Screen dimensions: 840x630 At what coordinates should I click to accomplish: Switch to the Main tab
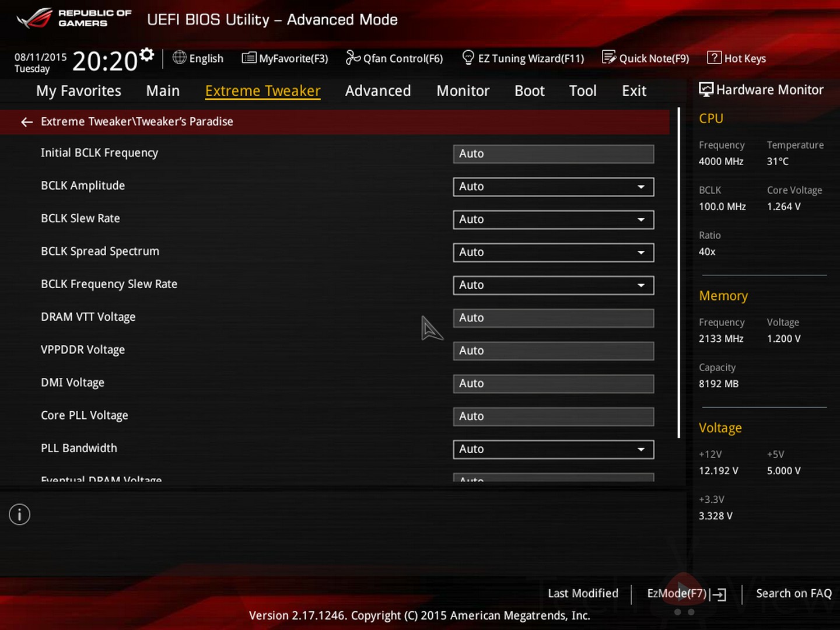[163, 91]
